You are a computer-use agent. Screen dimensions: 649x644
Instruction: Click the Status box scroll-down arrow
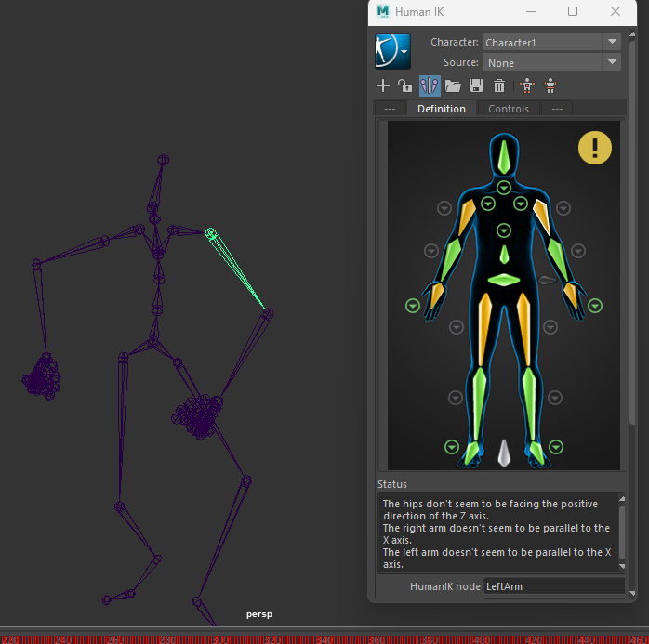point(622,566)
